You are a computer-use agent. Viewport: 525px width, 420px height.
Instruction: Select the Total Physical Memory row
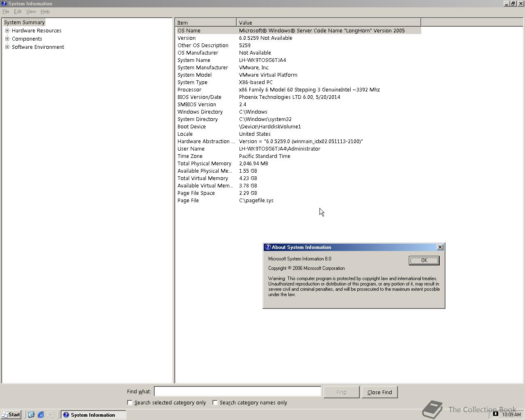coord(299,163)
